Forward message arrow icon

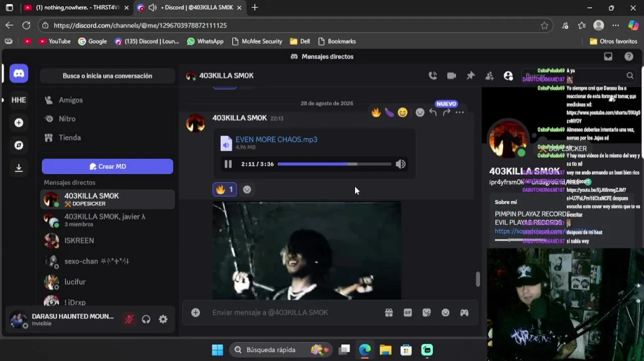(x=446, y=113)
